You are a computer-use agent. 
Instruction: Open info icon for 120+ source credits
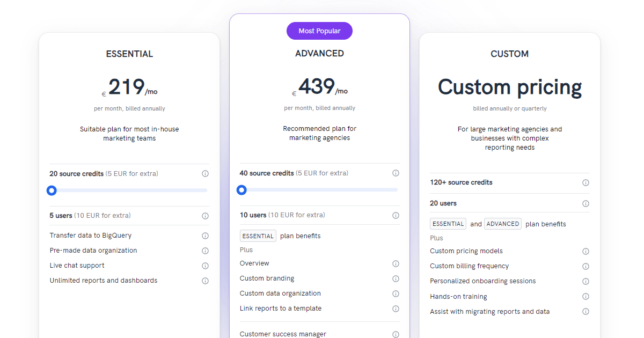(x=586, y=183)
